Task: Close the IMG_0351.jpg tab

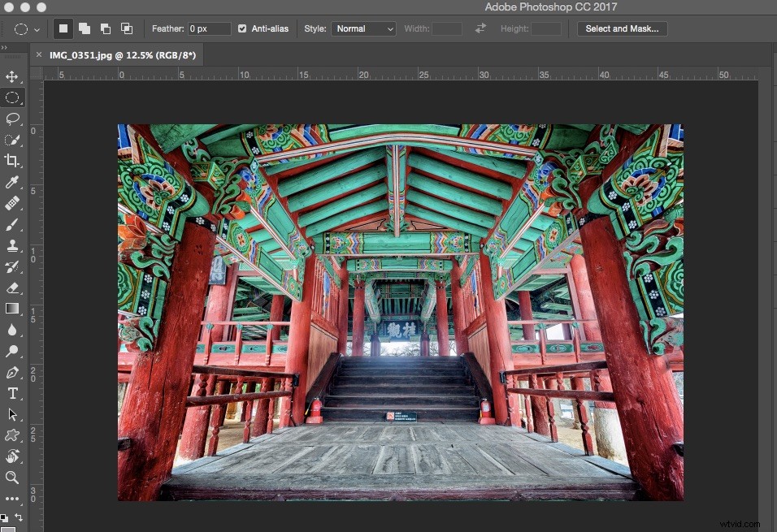Action: 39,55
